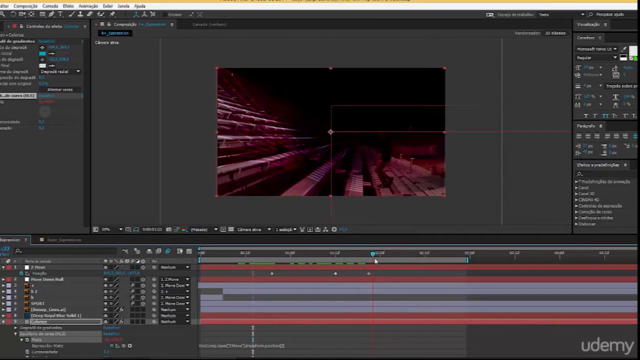This screenshot has width=640, height=360.
Task: Open the Janela menu
Action: point(123,6)
